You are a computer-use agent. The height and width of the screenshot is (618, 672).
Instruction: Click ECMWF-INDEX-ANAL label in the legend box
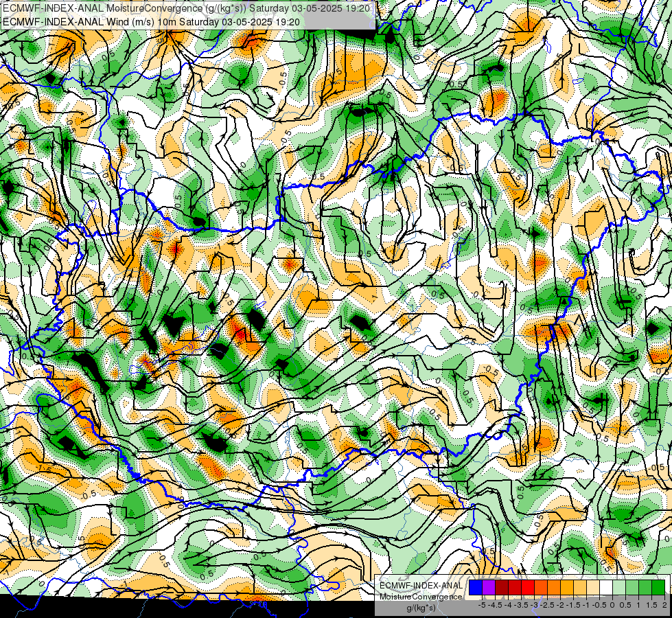coord(421,586)
